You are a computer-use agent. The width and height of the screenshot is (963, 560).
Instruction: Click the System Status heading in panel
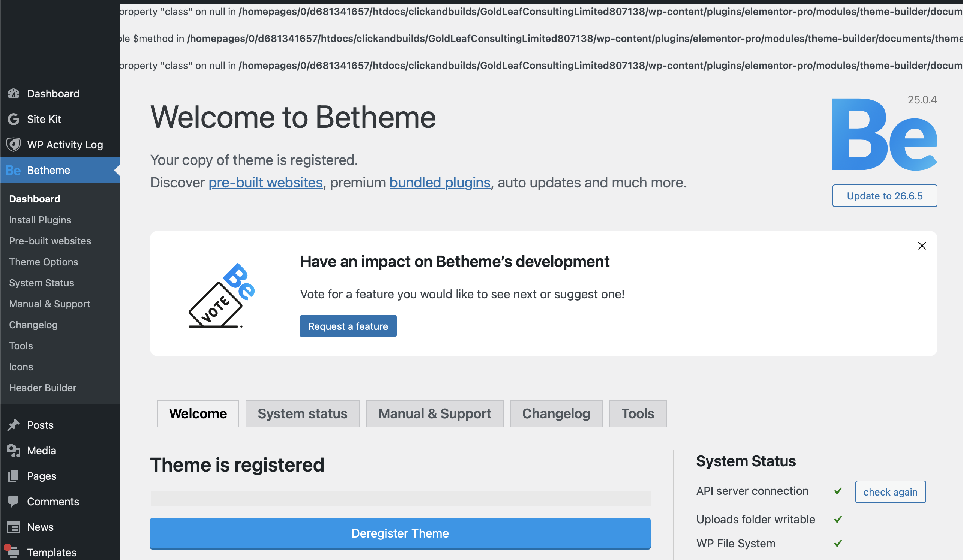tap(746, 461)
